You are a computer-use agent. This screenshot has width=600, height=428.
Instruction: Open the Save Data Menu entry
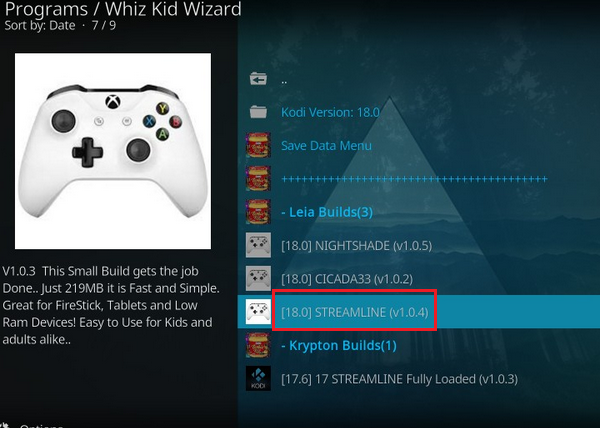pyautogui.click(x=326, y=145)
